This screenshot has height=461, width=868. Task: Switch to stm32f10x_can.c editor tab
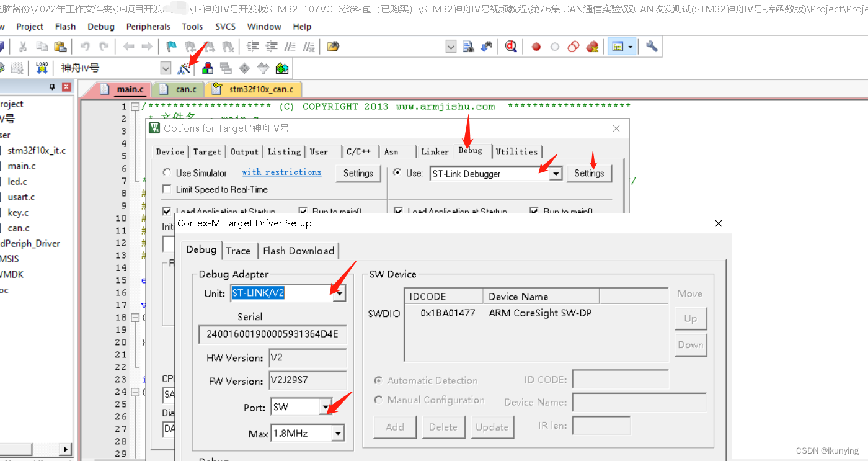(254, 89)
